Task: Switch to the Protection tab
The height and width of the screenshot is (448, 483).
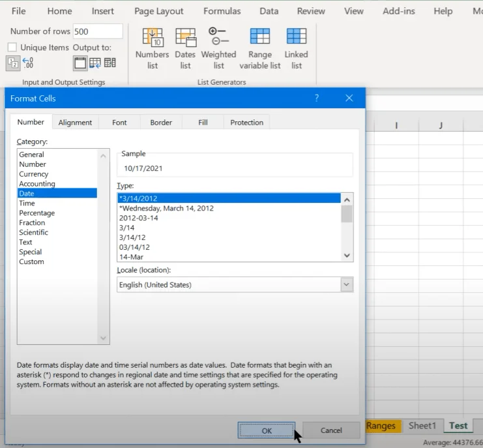Action: [247, 123]
